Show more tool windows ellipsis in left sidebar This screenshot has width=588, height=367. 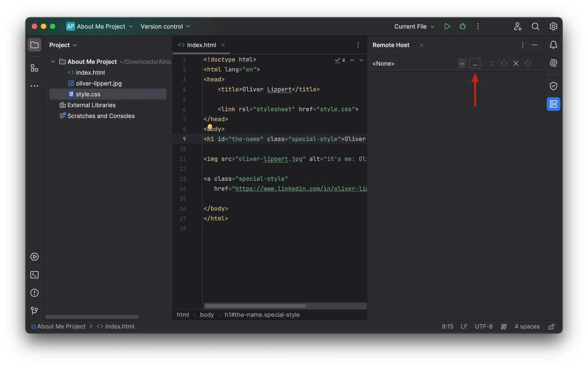34,86
